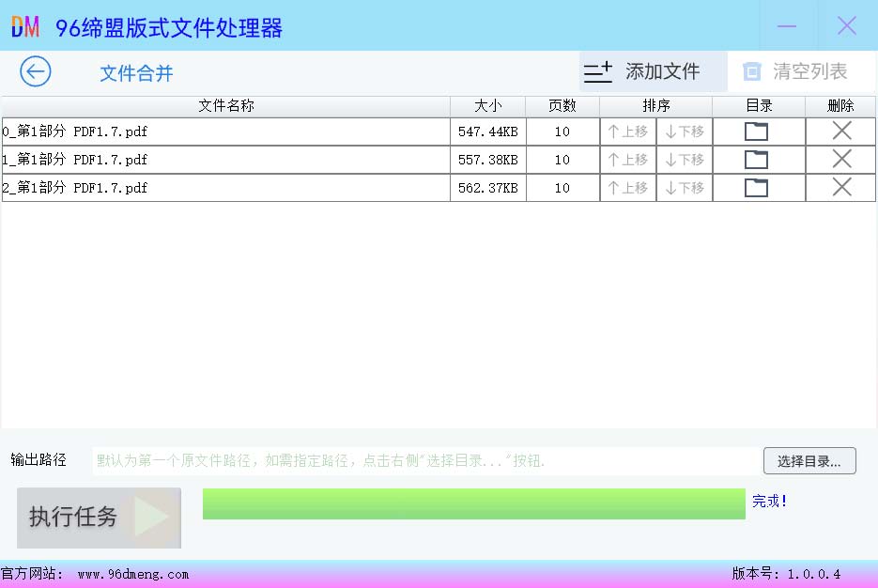
Task: Delete 1_第1部分 PDF1.7.pdf using X icon
Action: tap(841, 160)
